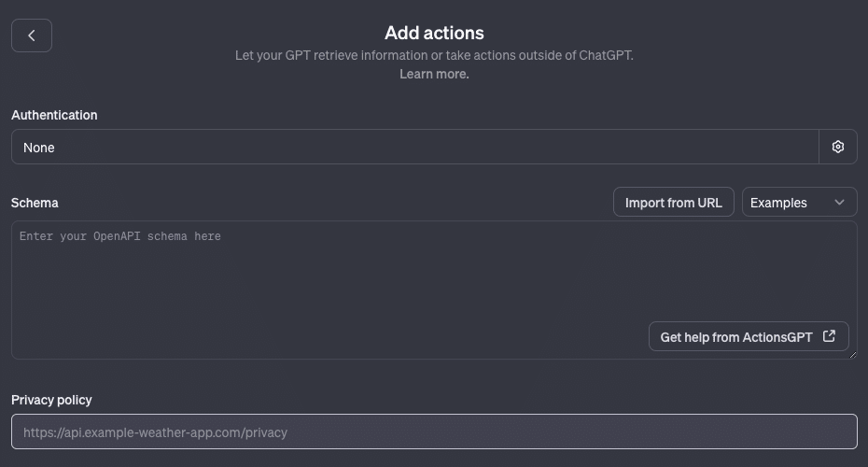Viewport: 868px width, 467px height.
Task: Expand the Examples dropdown chevron
Action: tap(839, 202)
